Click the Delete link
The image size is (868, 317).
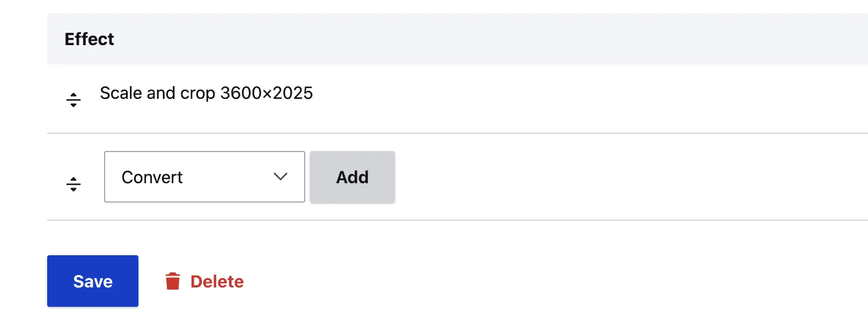click(217, 280)
